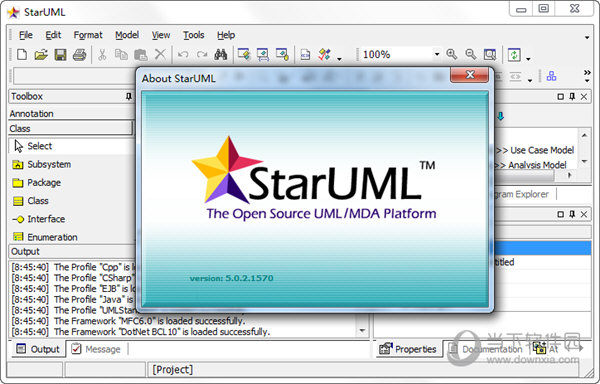Create a new project with New icon
Screen dimensions: 600x384
[x=22, y=55]
